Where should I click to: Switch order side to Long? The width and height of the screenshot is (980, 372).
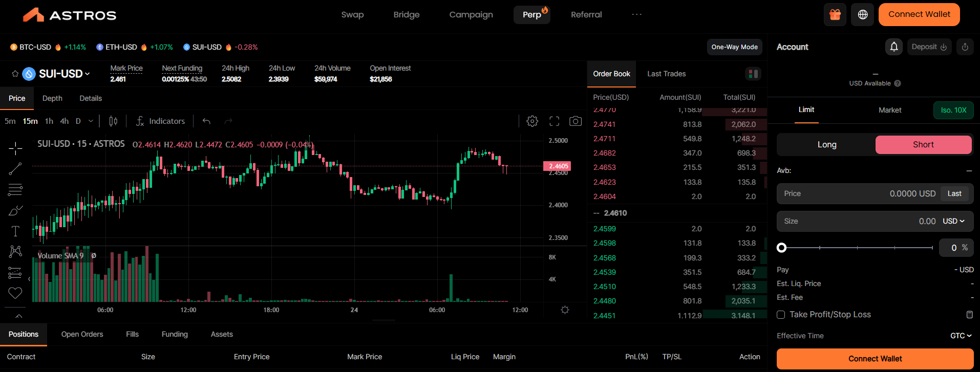(x=826, y=145)
